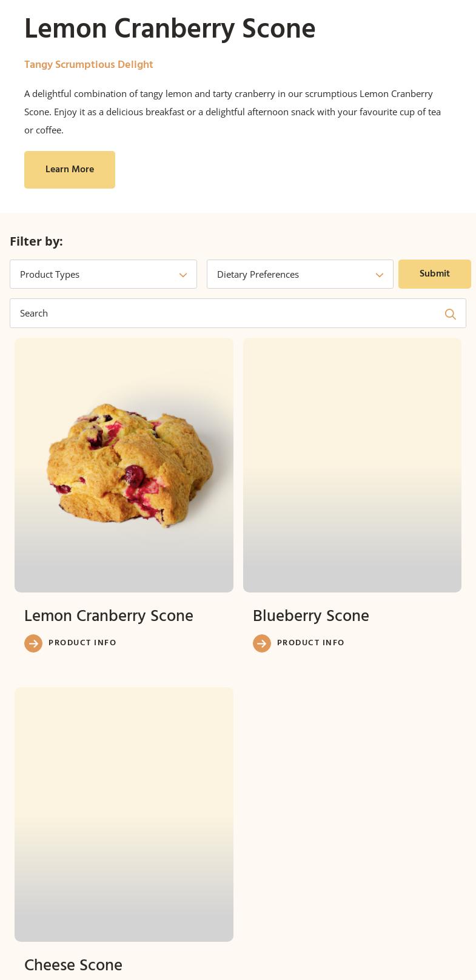Click the search magnifier icon
This screenshot has width=476, height=980.
(x=450, y=314)
